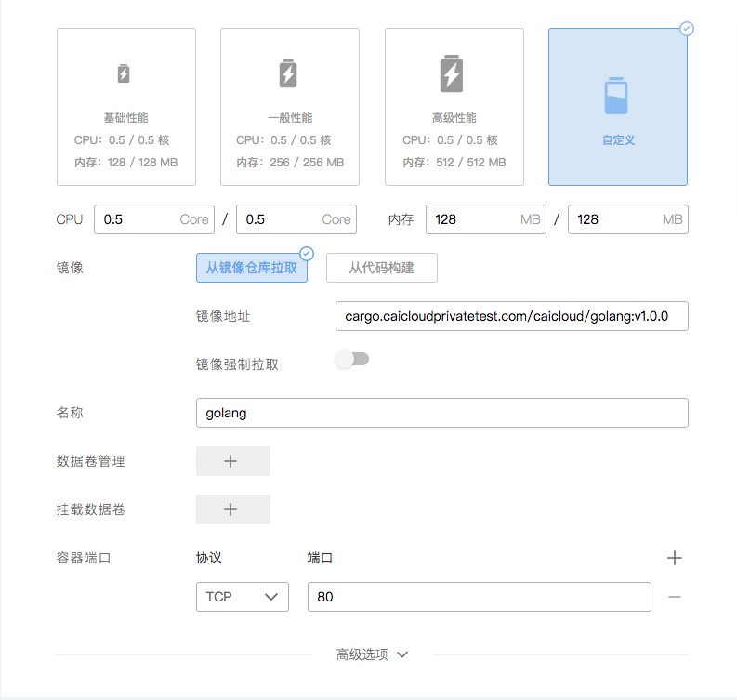Click the first 内存 MB input
The image size is (737, 700).
click(x=470, y=219)
